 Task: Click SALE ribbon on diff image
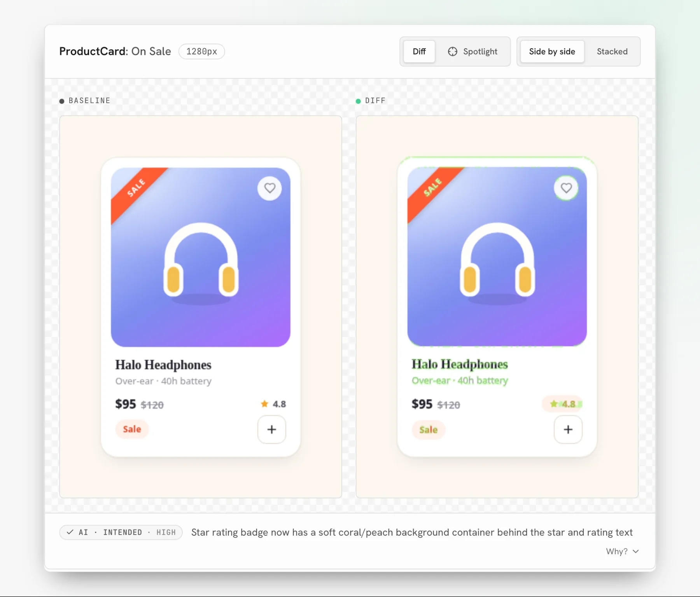coord(432,188)
